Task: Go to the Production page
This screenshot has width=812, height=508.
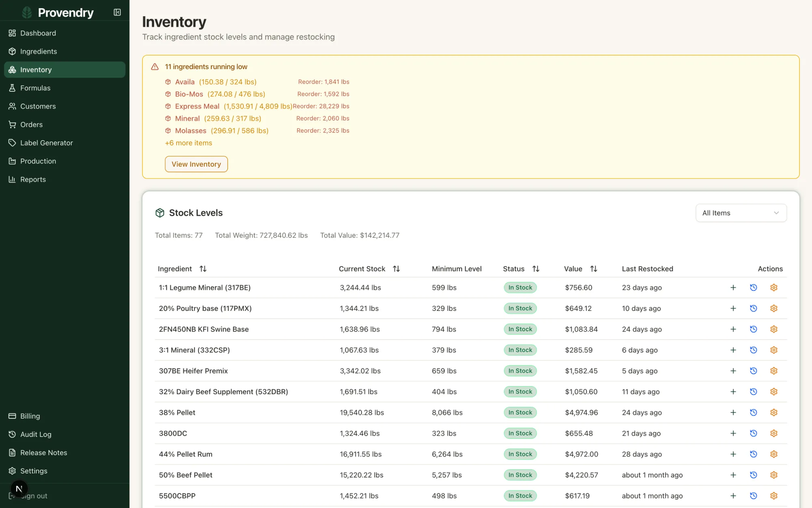Action: coord(65,161)
